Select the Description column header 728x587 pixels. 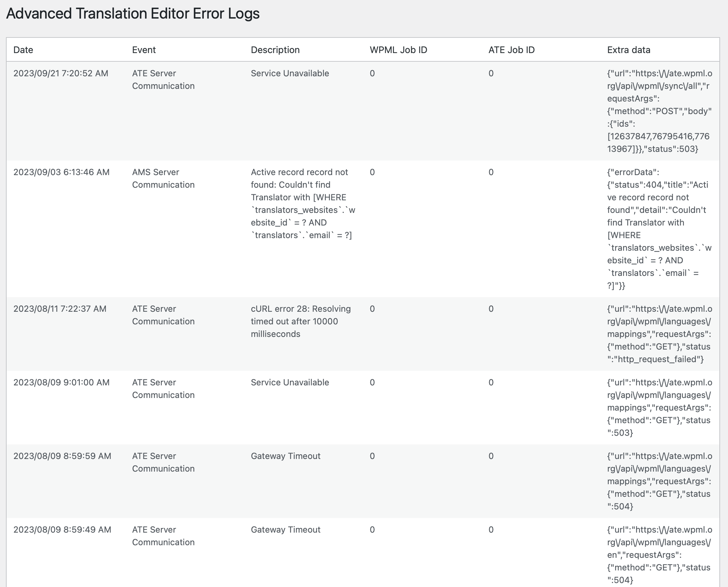click(x=275, y=50)
